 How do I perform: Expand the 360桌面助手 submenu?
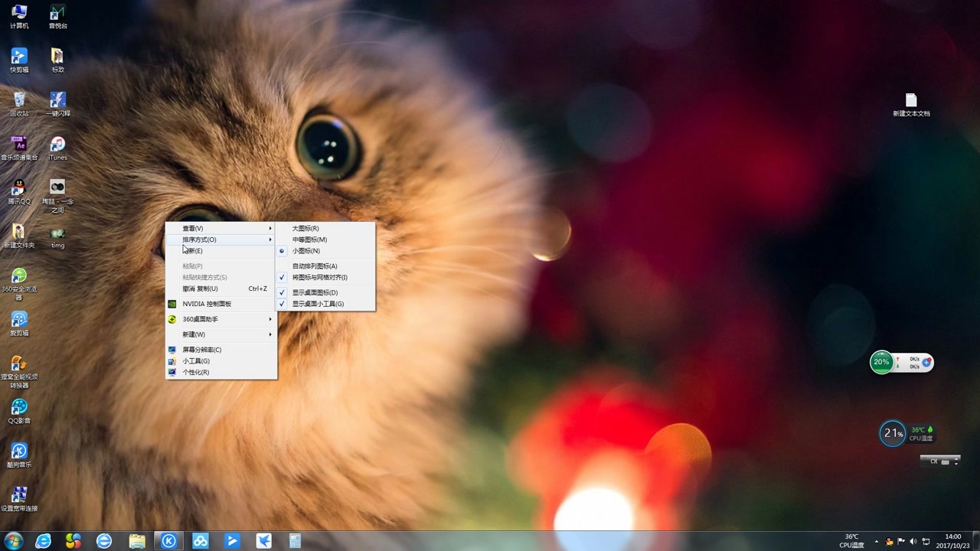(x=221, y=319)
